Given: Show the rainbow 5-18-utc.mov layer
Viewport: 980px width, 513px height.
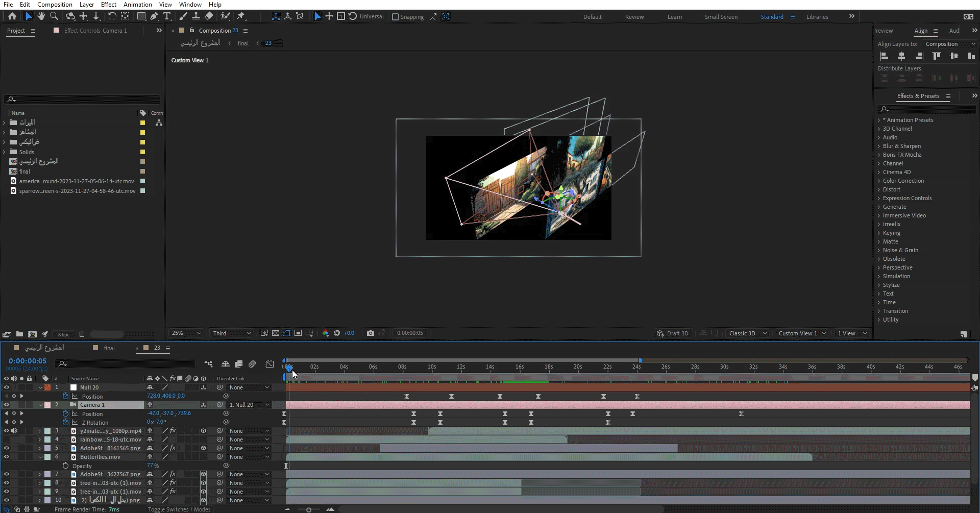Looking at the screenshot, I should [7, 439].
